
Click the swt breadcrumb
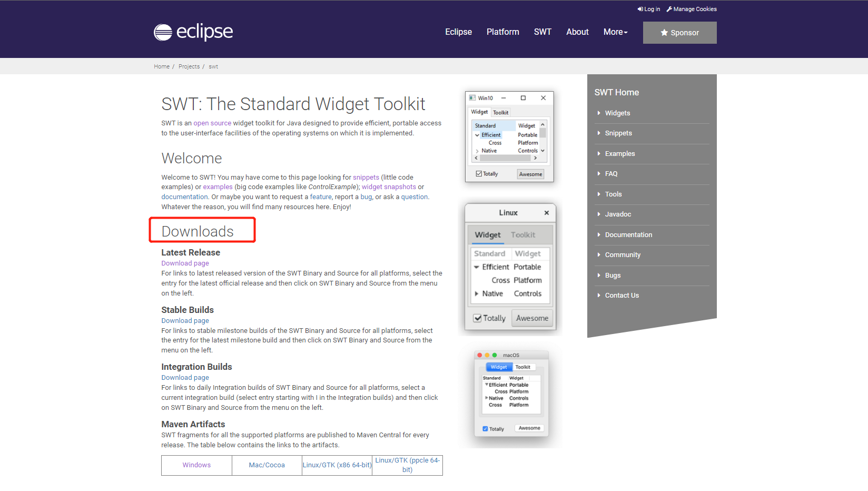click(x=213, y=66)
